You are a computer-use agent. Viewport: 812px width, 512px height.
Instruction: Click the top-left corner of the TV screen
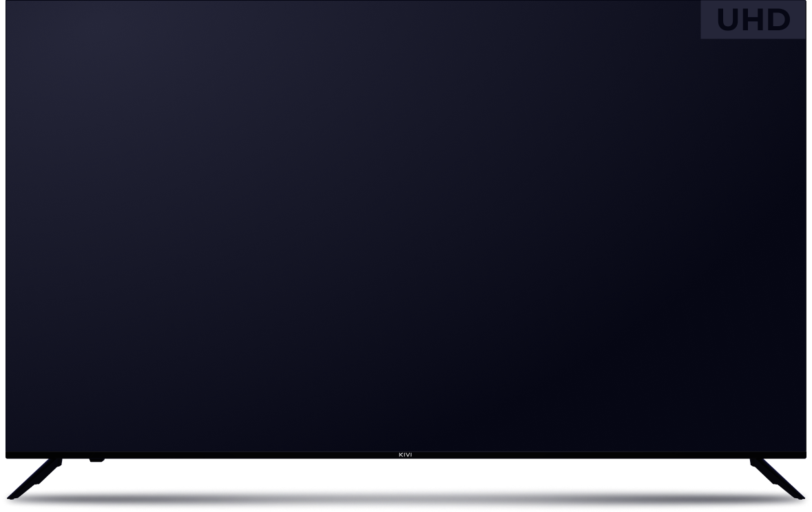(8, 3)
